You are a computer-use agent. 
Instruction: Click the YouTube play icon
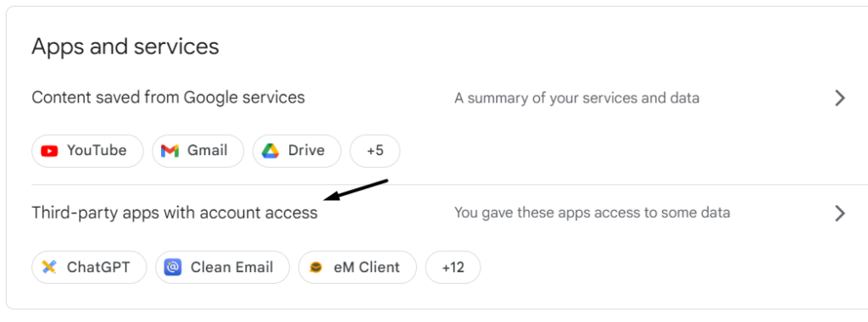49,151
